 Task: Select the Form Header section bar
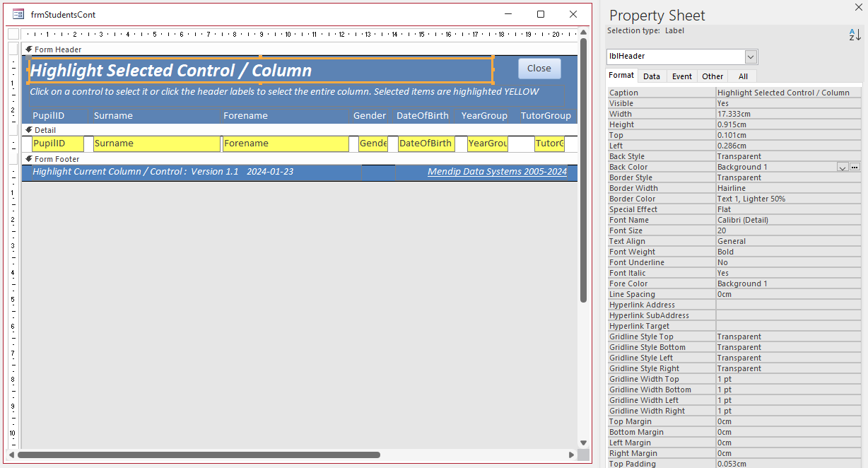point(300,49)
